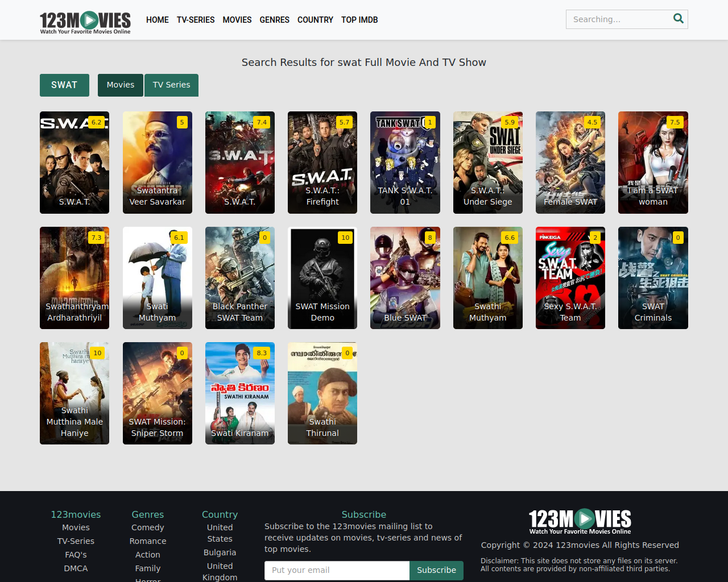This screenshot has width=728, height=582.
Task: Open TANK S.W.A.T. 01 poster
Action: click(405, 163)
